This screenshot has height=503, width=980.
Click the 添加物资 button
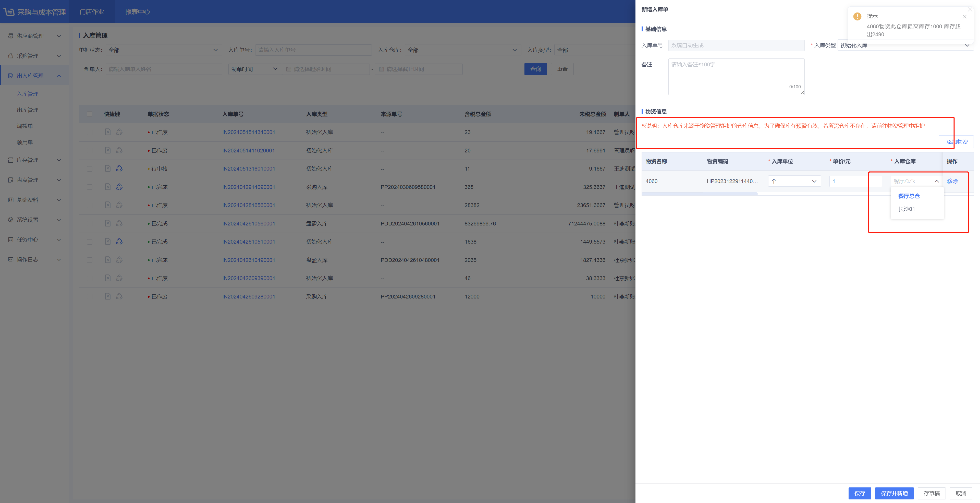point(956,141)
